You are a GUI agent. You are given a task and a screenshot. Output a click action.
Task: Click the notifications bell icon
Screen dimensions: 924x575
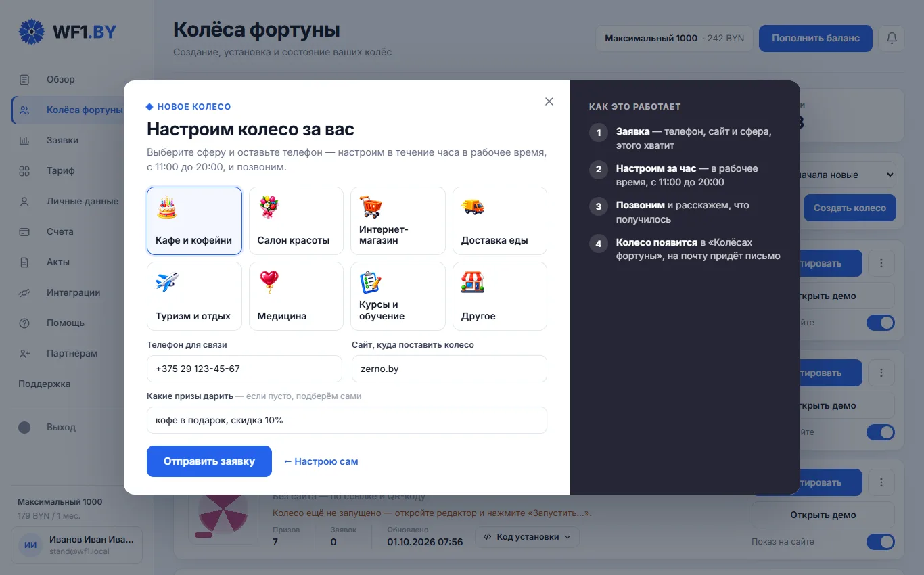coord(892,39)
